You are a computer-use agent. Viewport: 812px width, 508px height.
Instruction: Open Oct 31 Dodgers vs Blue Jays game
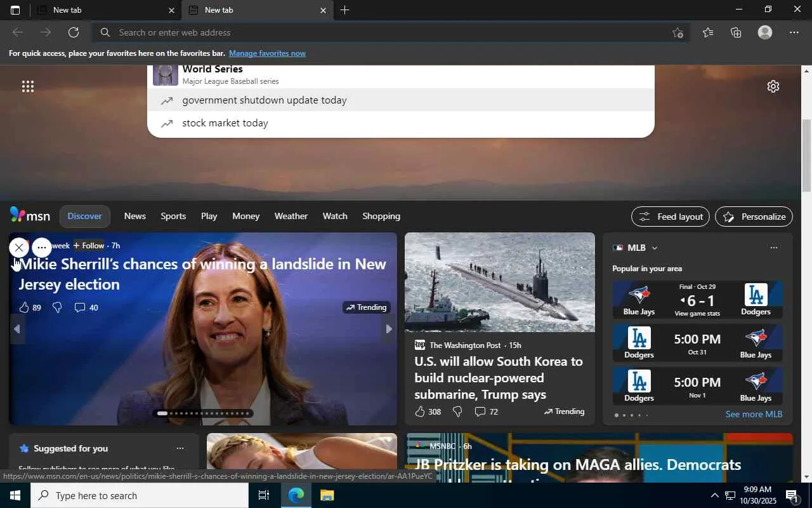(697, 343)
